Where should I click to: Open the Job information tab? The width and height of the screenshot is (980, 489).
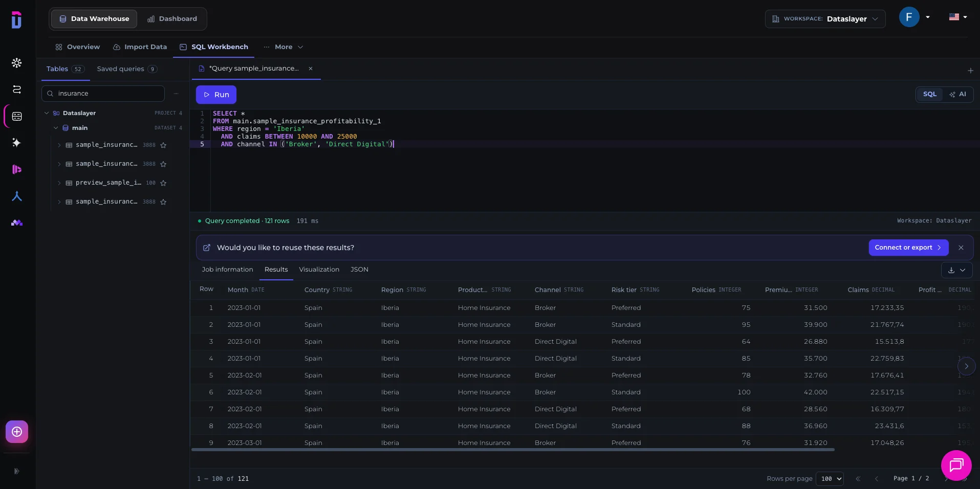coord(227,270)
